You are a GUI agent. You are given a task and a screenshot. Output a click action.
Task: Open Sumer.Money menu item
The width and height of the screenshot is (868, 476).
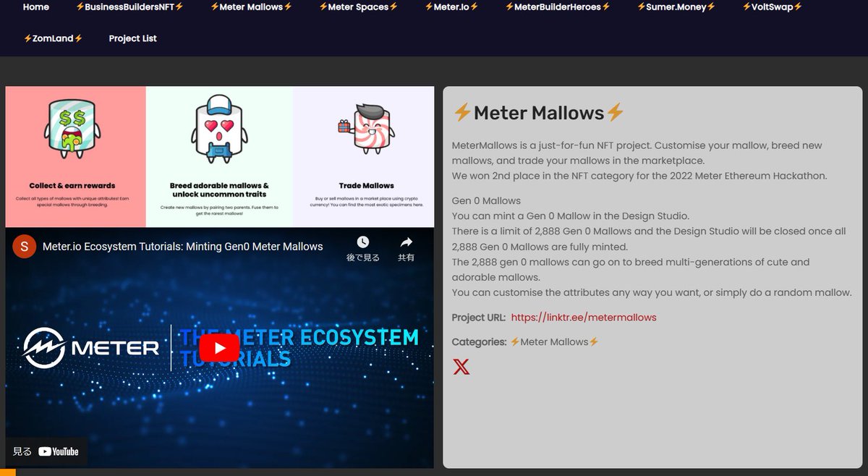[676, 7]
